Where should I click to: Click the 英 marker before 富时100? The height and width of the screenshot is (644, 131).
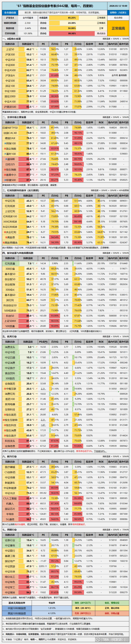coord(5,154)
